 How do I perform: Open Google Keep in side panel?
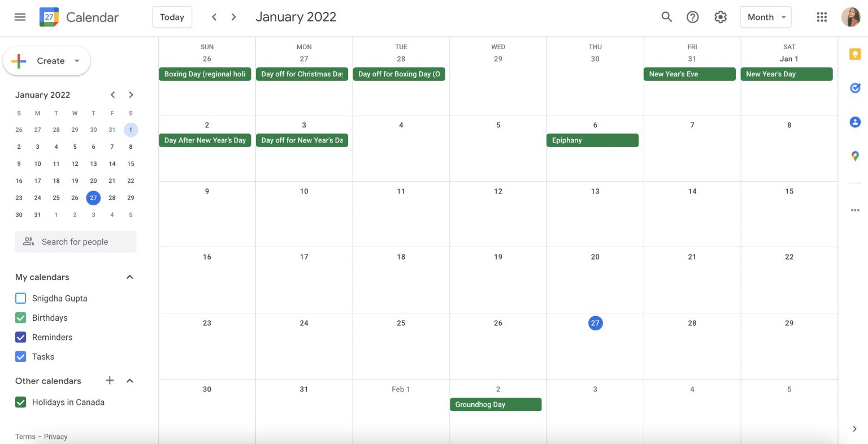[855, 54]
